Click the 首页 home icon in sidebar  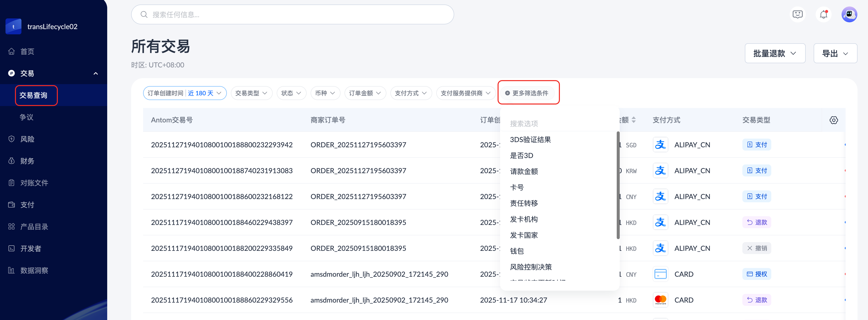coord(11,52)
